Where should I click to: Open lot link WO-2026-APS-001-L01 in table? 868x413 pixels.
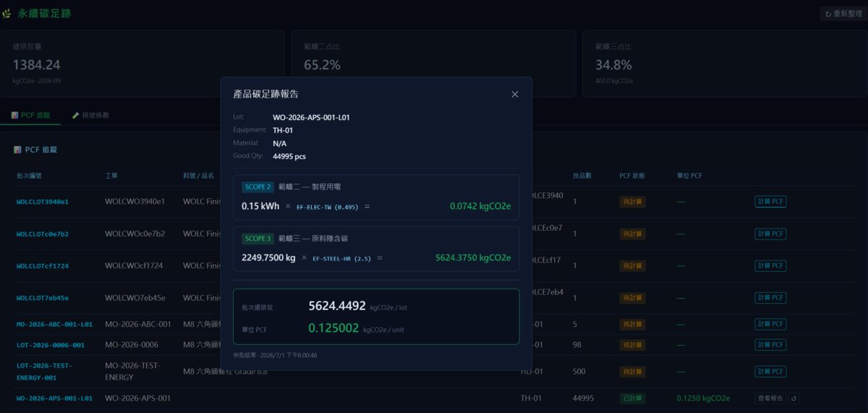point(54,399)
